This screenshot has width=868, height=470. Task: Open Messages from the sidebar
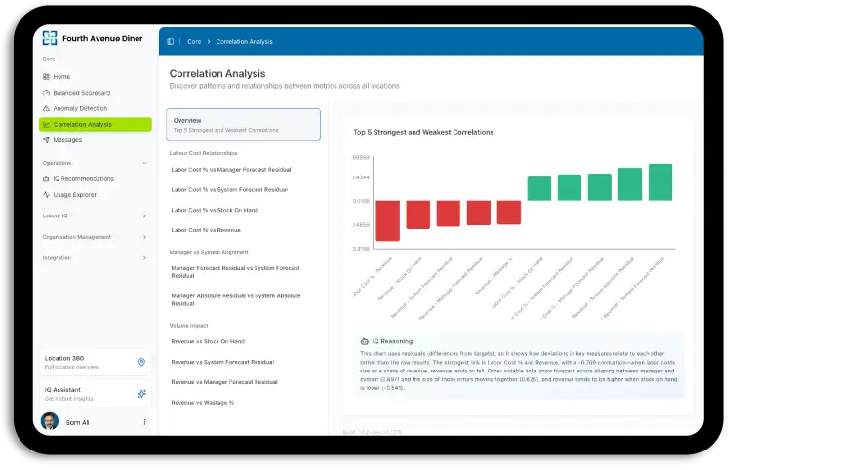[x=67, y=140]
